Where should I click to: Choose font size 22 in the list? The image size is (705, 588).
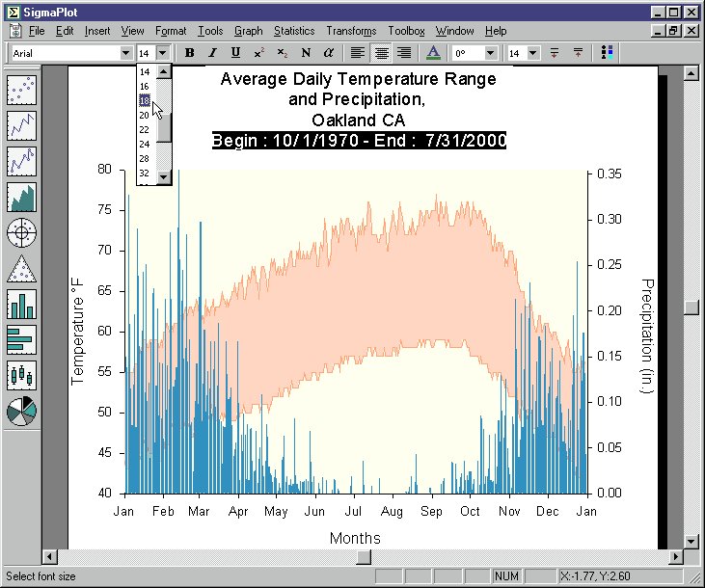tap(145, 129)
